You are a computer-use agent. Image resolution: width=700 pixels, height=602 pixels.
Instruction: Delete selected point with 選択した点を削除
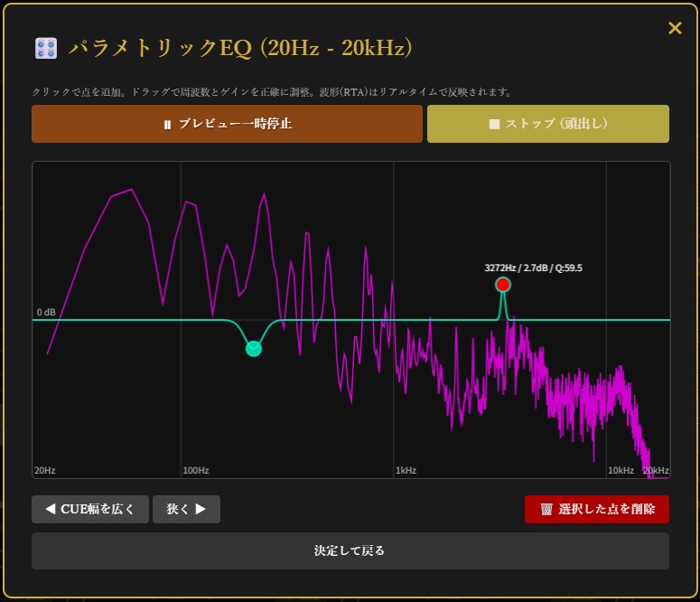coord(597,509)
